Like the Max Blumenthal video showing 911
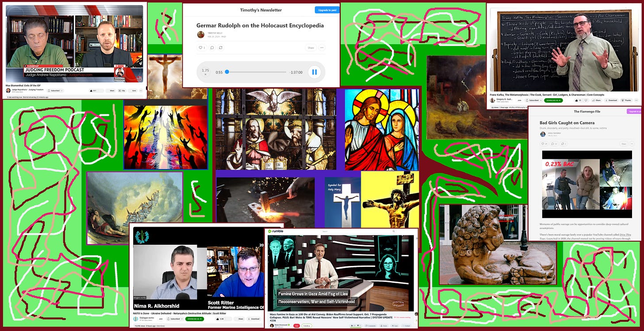The height and width of the screenshot is (331, 644). pyautogui.click(x=95, y=91)
